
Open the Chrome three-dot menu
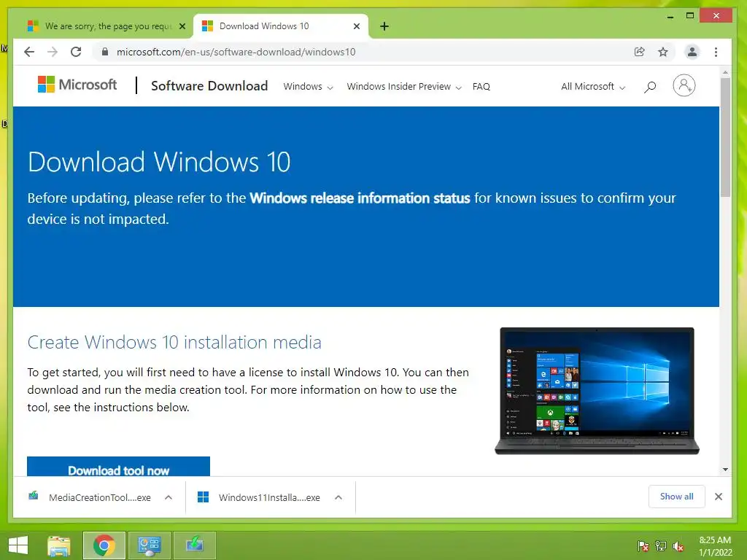point(716,52)
